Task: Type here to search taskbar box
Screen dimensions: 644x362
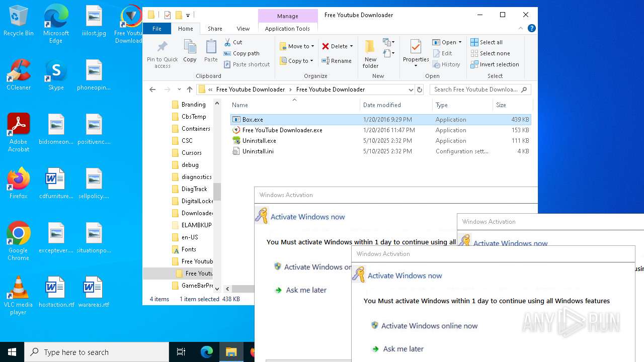Action: coord(97,352)
